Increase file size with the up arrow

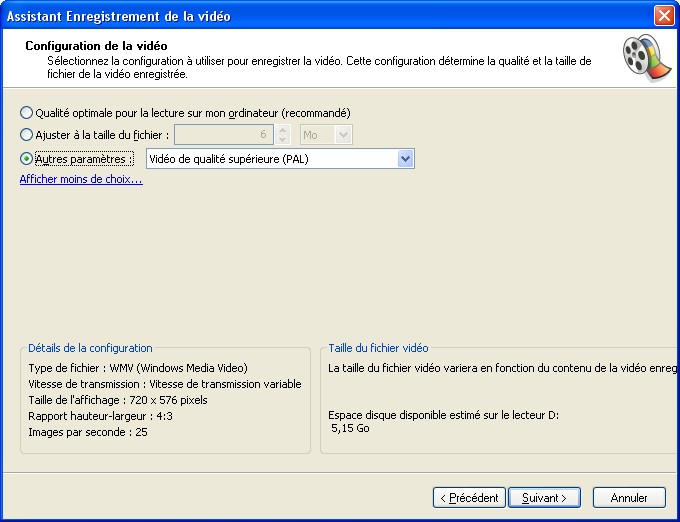[284, 129]
